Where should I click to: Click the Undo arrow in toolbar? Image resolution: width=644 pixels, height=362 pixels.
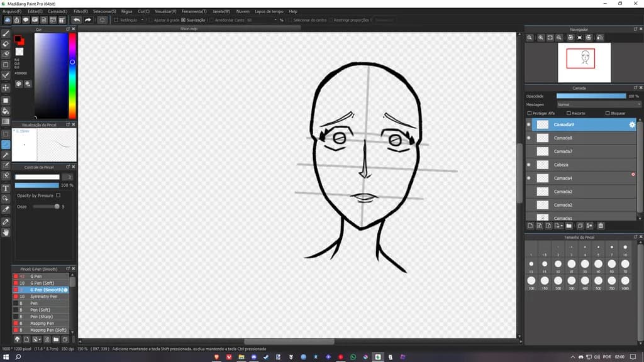77,19
